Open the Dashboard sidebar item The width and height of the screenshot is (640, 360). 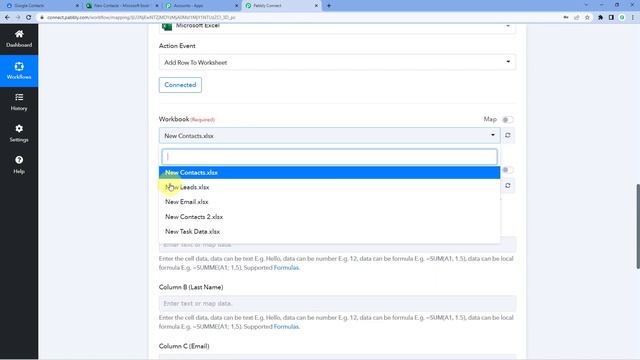[x=19, y=39]
